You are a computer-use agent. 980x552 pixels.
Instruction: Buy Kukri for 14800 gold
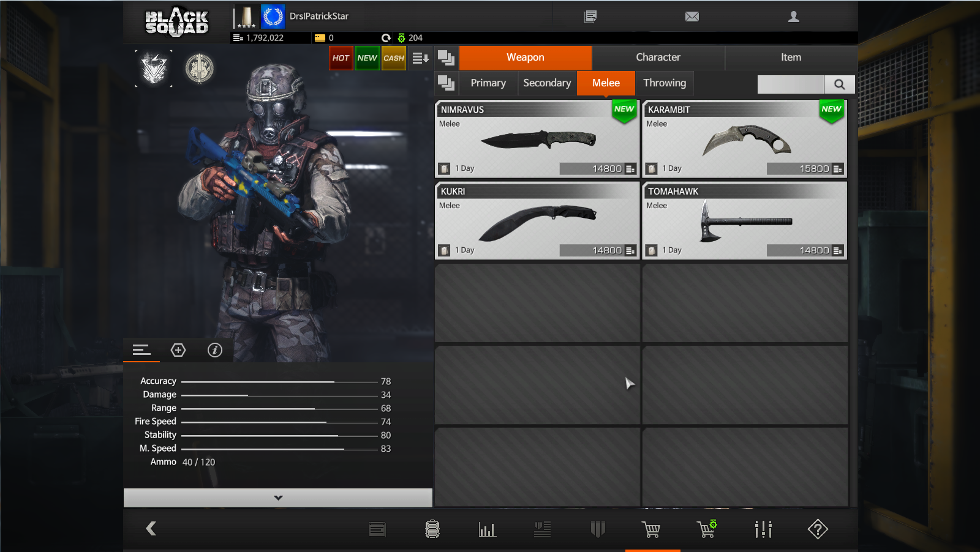tap(598, 251)
